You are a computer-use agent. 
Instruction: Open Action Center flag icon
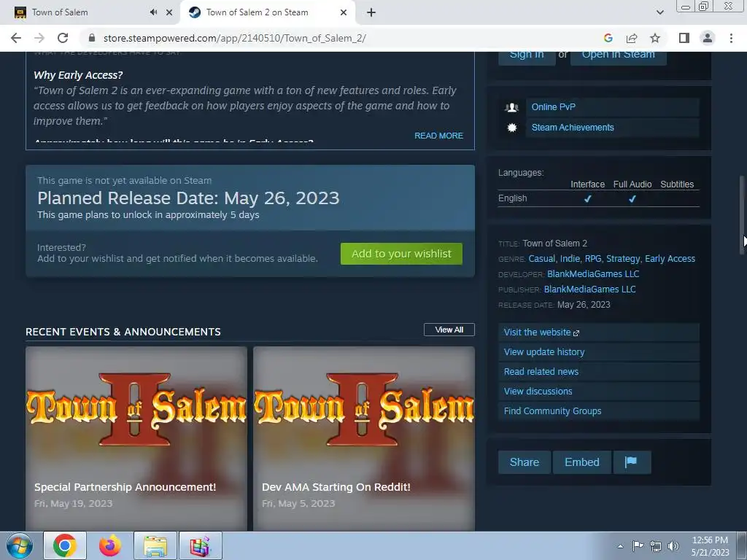[638, 546]
